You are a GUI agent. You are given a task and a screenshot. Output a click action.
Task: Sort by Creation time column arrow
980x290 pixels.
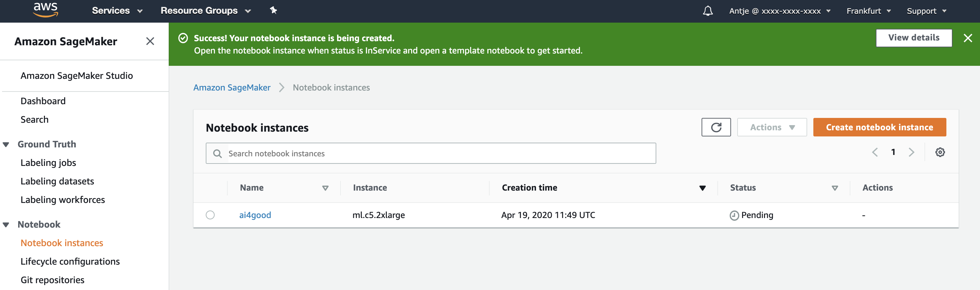[702, 188]
